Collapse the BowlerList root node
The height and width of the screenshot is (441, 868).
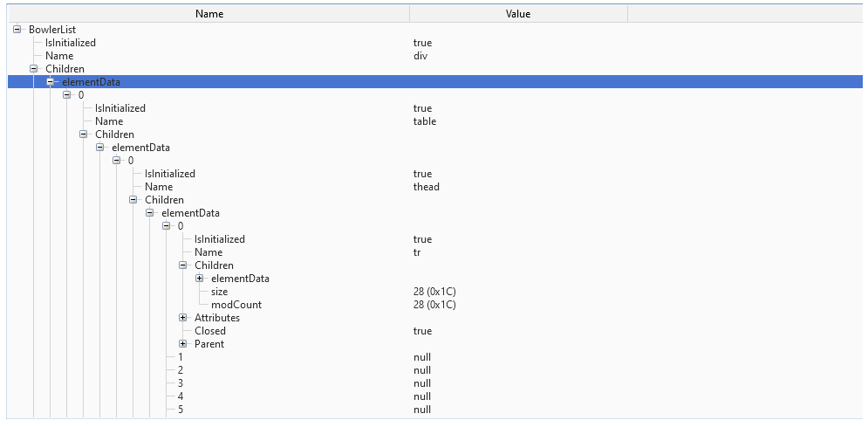(17, 30)
